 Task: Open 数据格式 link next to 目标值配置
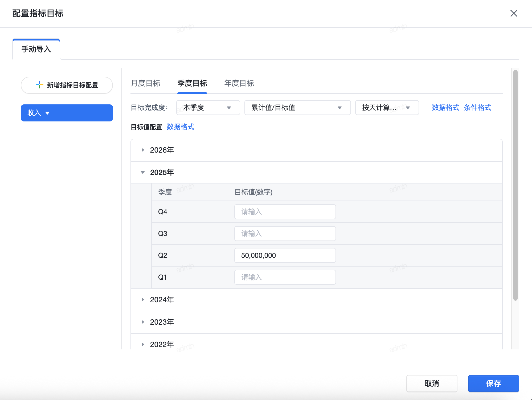point(180,127)
